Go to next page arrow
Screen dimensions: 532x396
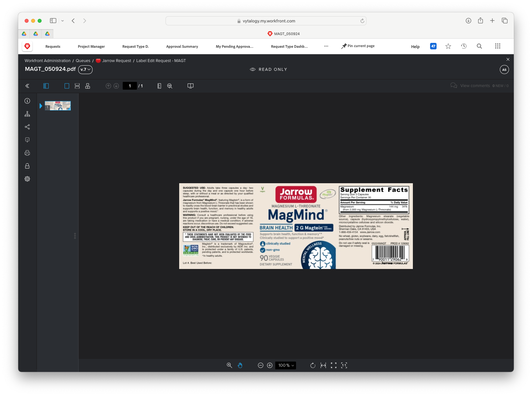coord(116,86)
